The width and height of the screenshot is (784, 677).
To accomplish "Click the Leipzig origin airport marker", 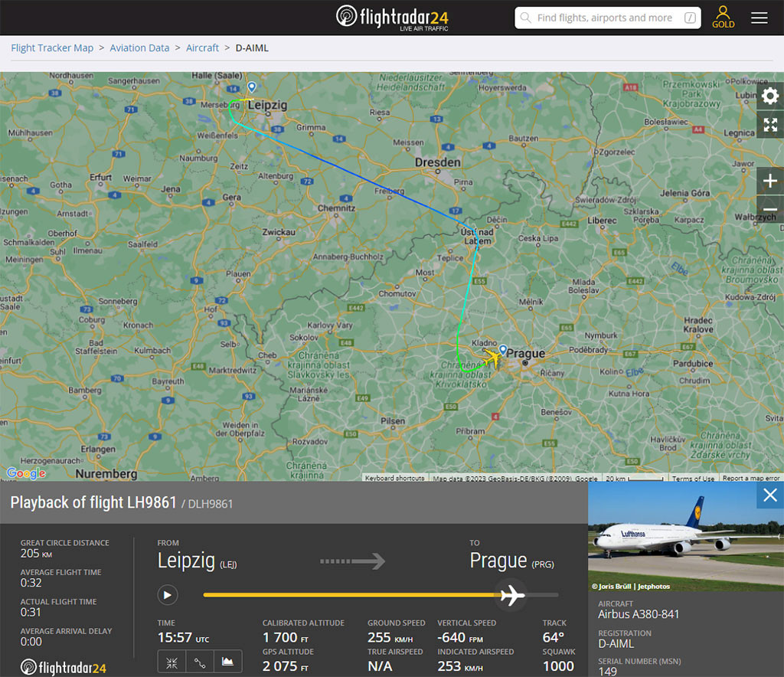I will tap(252, 87).
